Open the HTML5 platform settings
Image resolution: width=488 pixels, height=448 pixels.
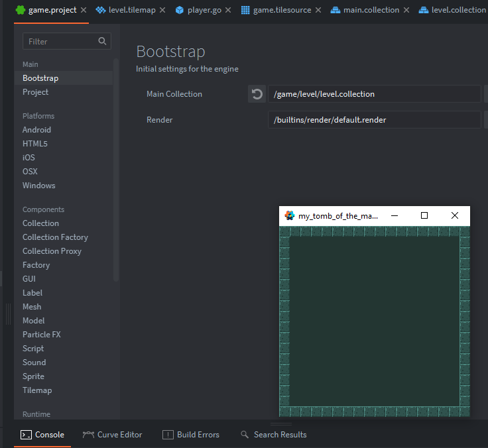(35, 144)
